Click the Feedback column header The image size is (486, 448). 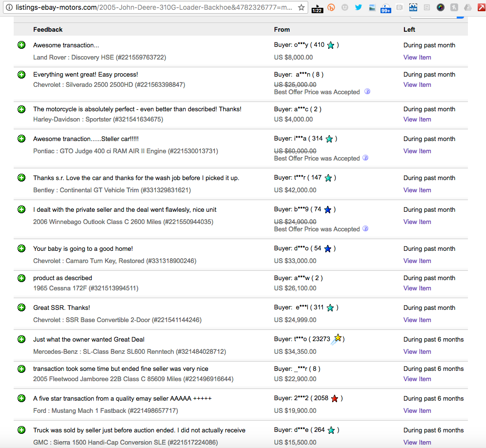coord(48,29)
